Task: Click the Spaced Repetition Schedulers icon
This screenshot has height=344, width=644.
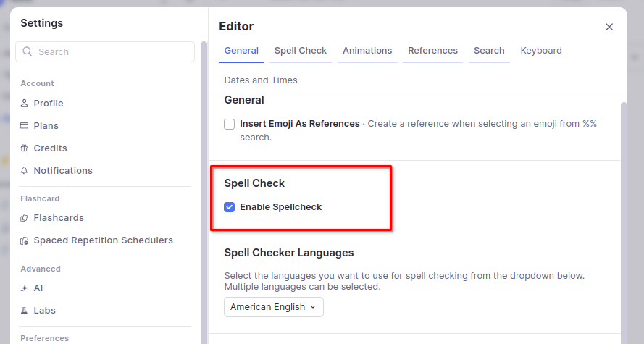Action: point(25,240)
